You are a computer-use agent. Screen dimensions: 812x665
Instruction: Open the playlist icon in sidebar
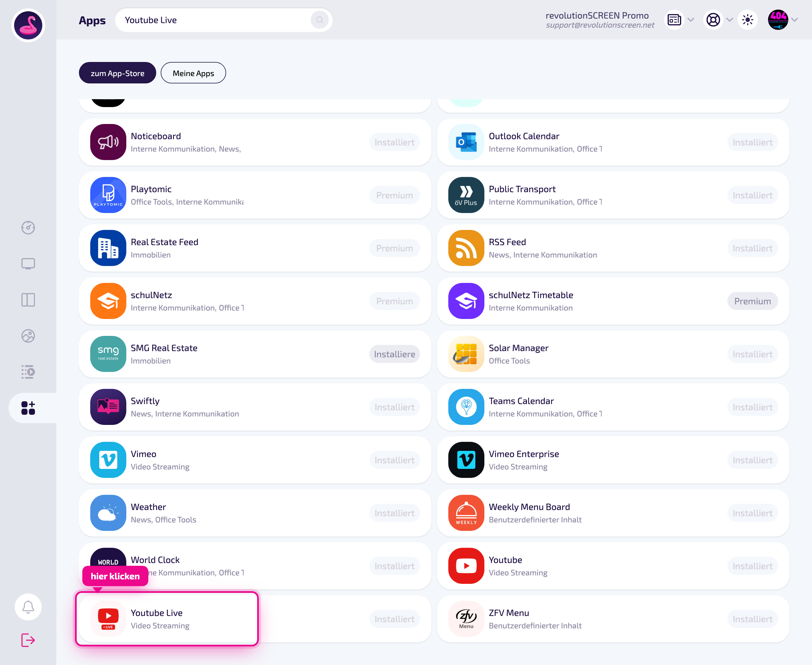[28, 372]
